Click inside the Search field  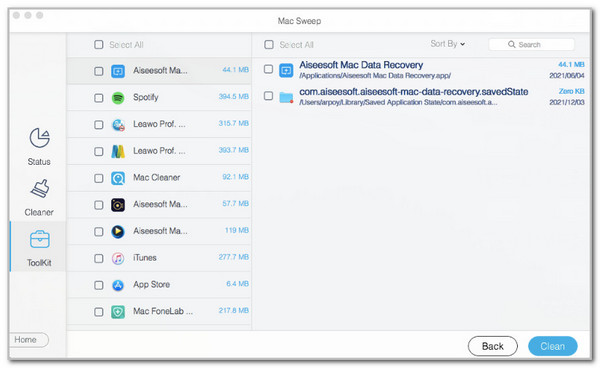pos(532,44)
